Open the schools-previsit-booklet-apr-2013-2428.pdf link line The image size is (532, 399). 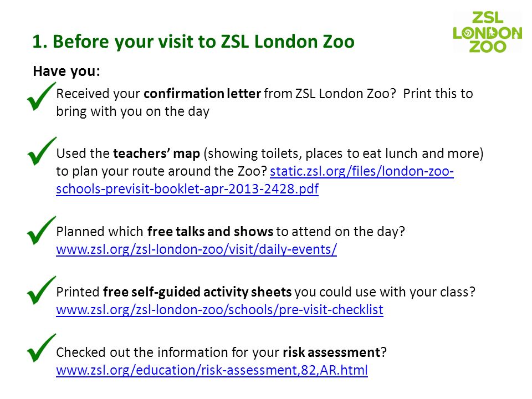tap(187, 189)
